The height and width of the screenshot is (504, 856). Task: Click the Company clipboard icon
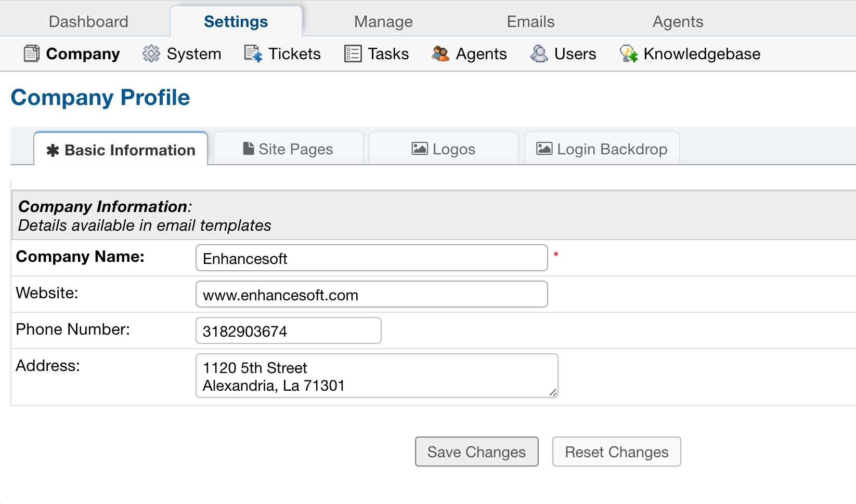[x=31, y=54]
